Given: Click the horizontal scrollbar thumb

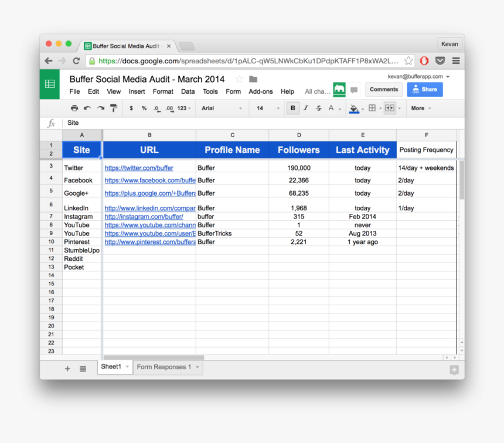Looking at the screenshot, I should click(154, 357).
